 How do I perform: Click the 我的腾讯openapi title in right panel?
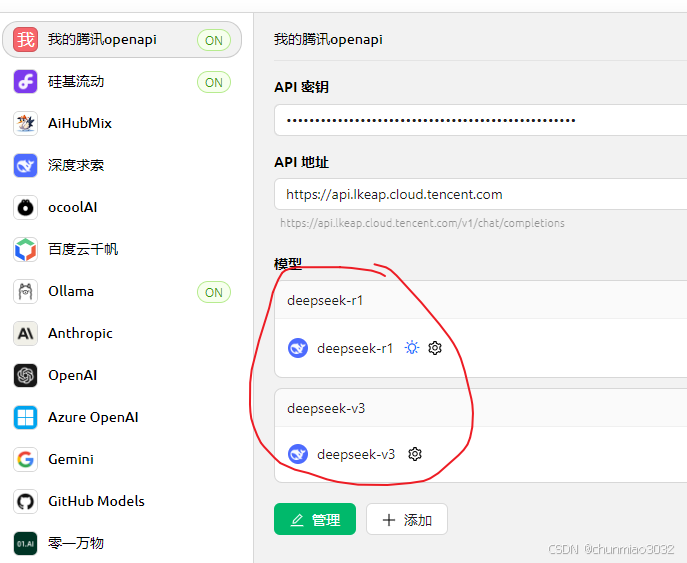(x=328, y=39)
